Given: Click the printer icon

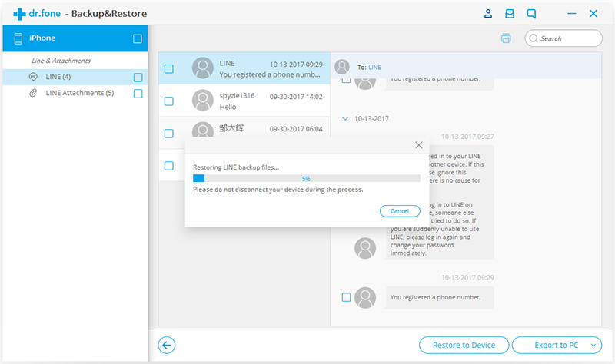Looking at the screenshot, I should coord(506,38).
